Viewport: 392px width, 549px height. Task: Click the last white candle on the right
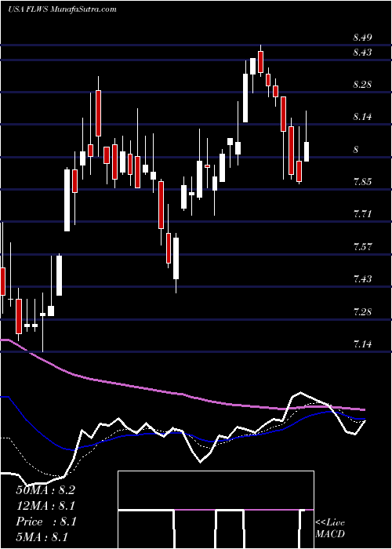click(x=307, y=151)
